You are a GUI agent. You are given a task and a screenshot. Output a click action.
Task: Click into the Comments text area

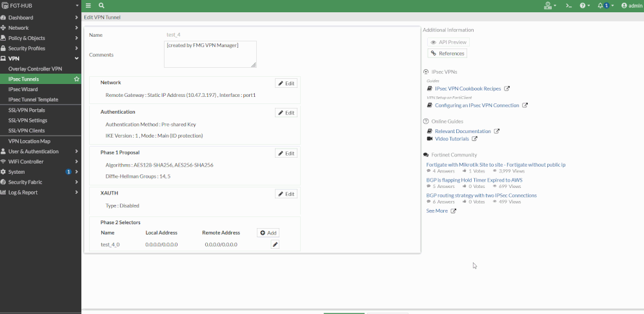coord(210,54)
